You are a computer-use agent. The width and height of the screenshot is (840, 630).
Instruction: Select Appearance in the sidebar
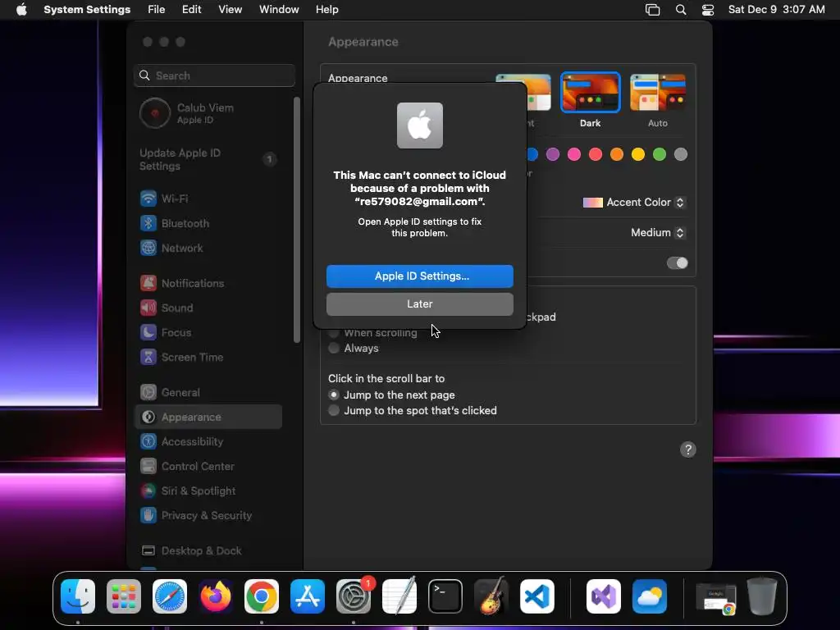209,417
